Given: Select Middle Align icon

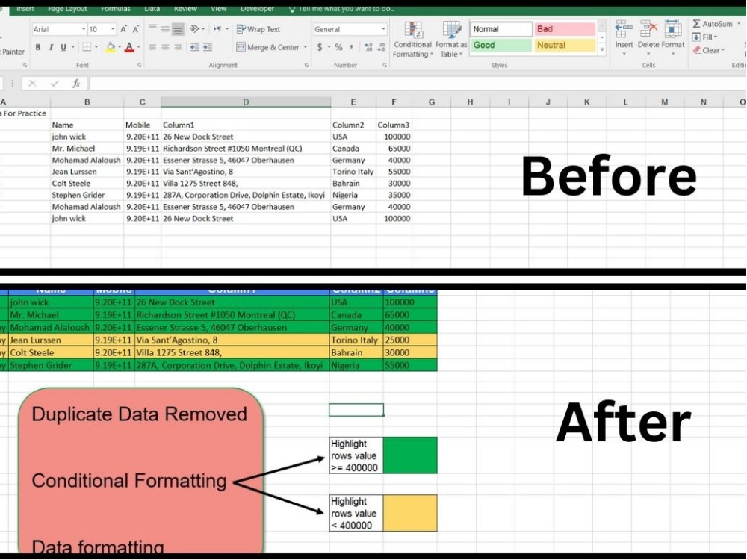Looking at the screenshot, I should (x=165, y=28).
